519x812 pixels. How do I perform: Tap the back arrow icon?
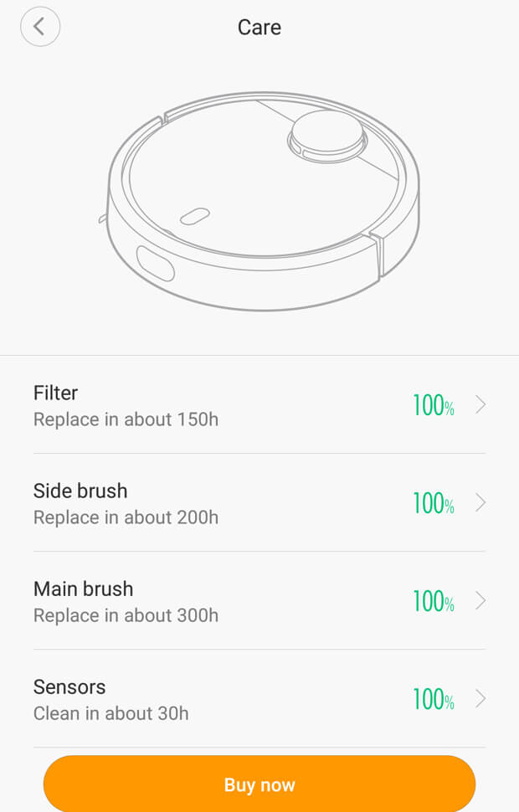[40, 27]
